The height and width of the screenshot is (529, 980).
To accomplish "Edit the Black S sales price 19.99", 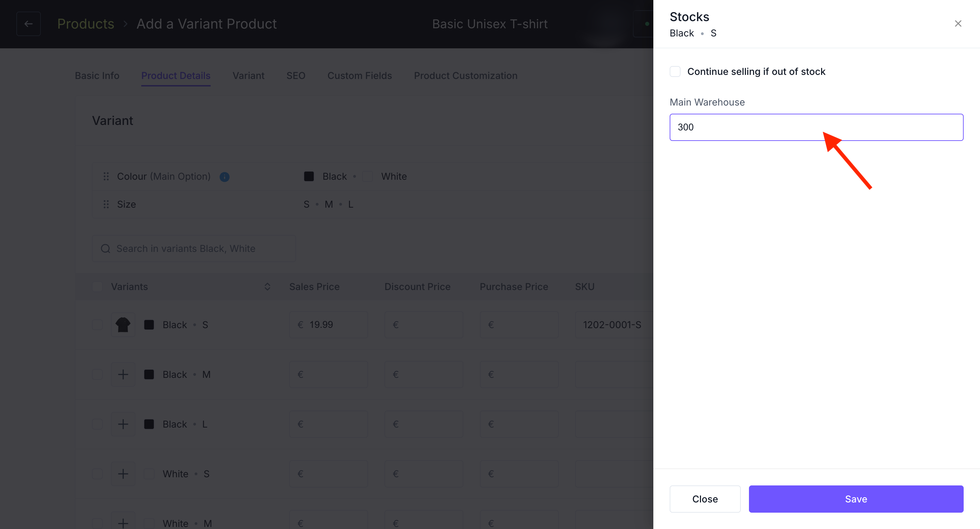I will coord(328,325).
